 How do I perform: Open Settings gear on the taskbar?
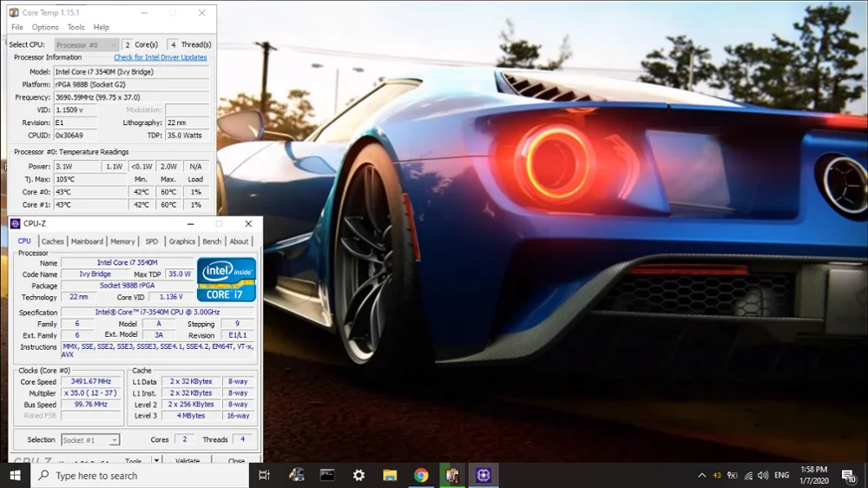(x=358, y=475)
